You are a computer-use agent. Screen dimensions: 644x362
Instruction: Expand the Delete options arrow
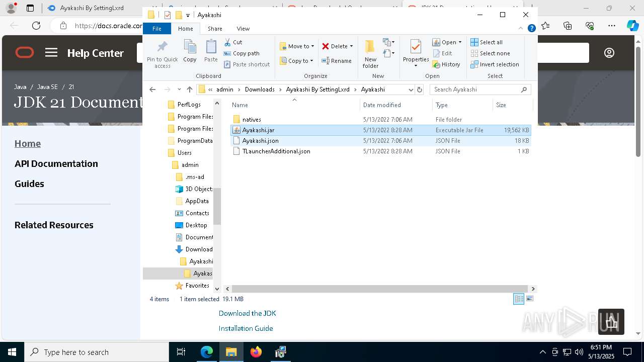pos(351,46)
